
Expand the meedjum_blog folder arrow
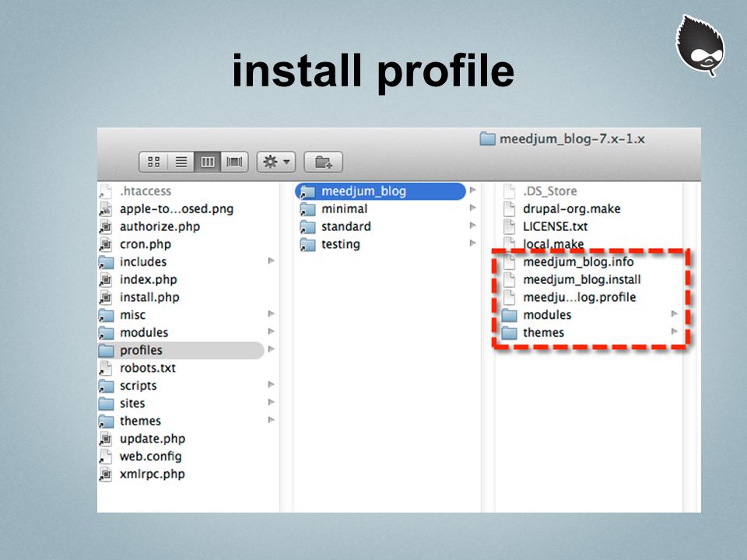[472, 190]
